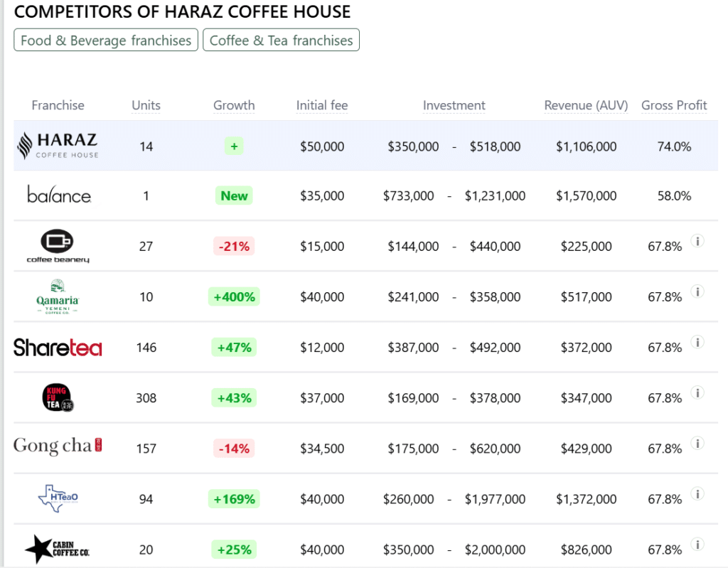Click the +43% growth badge
Screen dimensions: 728x568
coord(234,398)
